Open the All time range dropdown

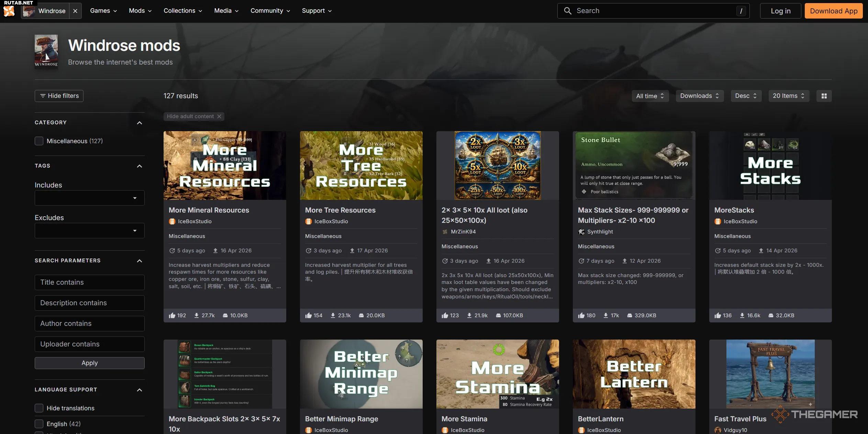650,96
